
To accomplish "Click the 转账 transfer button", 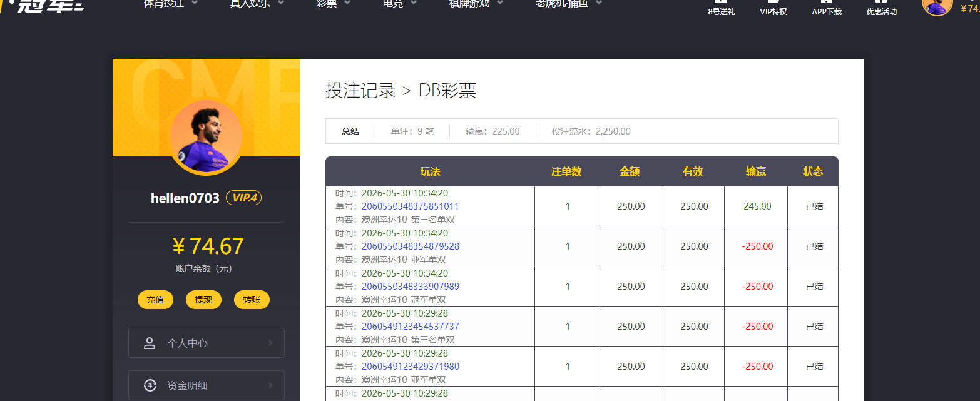I will pos(252,300).
